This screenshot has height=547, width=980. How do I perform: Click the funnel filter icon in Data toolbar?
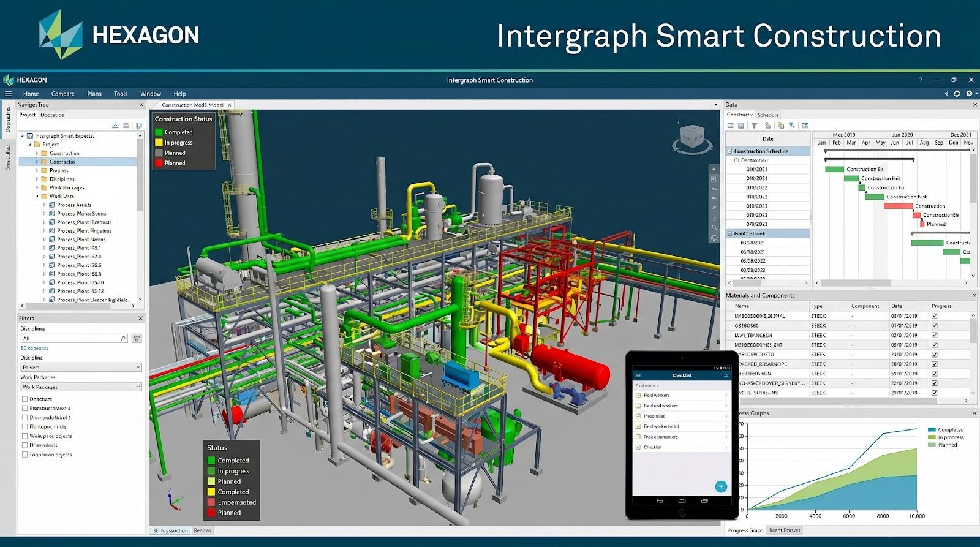tap(755, 125)
